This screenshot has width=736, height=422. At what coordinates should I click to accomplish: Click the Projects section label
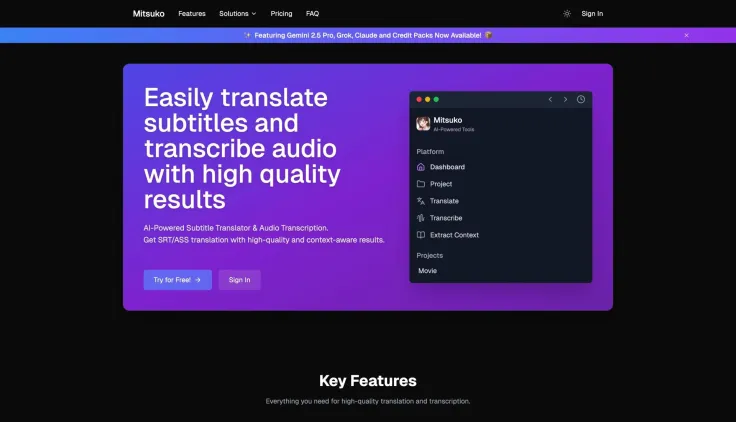[429, 255]
